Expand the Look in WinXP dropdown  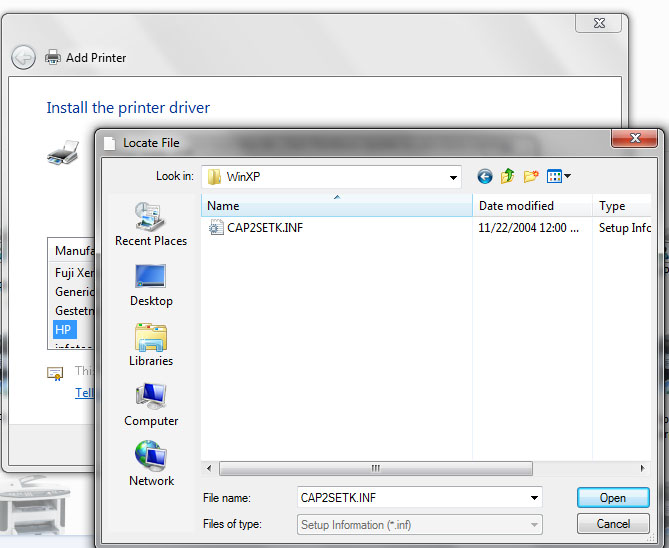pos(453,177)
